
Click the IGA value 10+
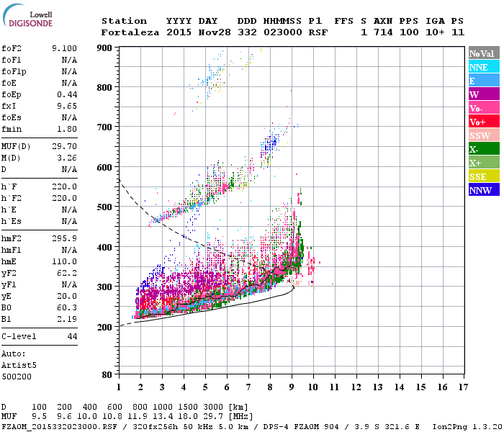[x=435, y=32]
